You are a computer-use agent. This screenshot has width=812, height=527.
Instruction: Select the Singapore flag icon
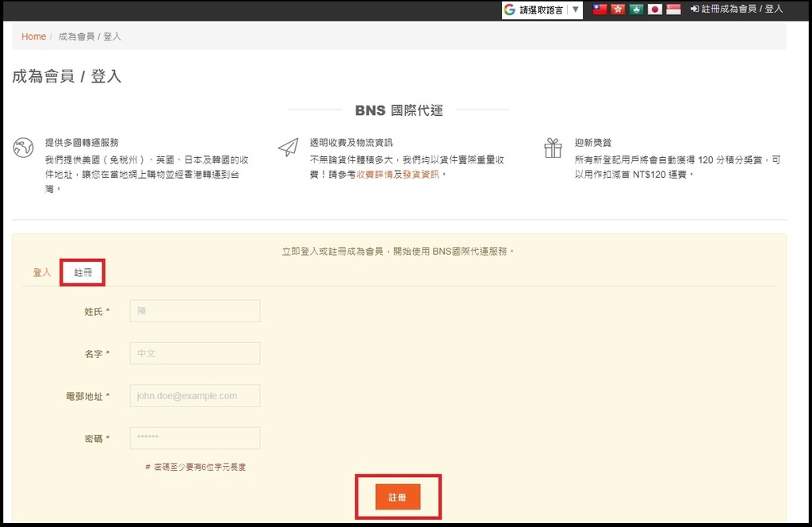click(x=673, y=10)
